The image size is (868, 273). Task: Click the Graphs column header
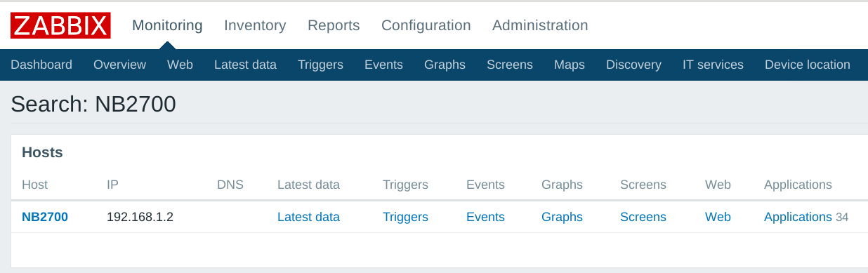pos(562,185)
